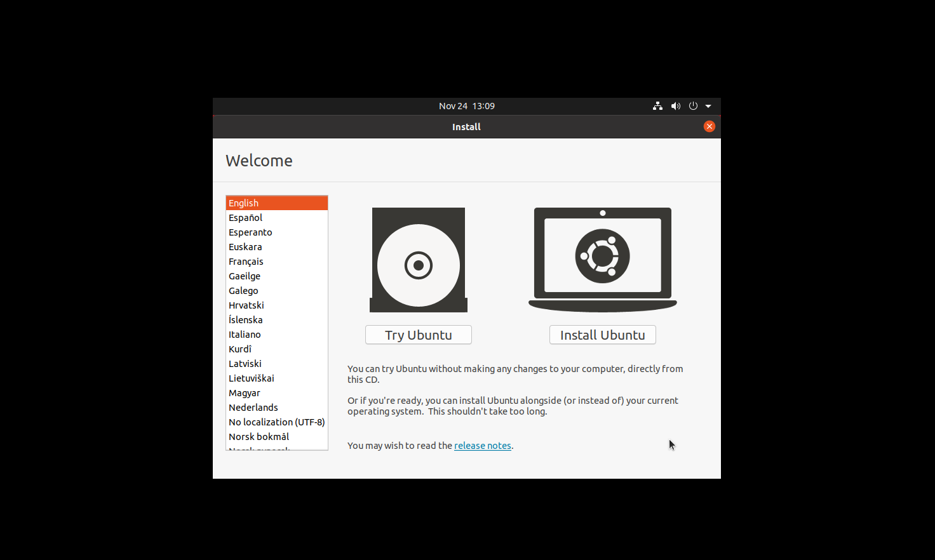Screen dimensions: 935x560
Task: Choose Norsk bokmål in the language list
Action: coord(277,437)
